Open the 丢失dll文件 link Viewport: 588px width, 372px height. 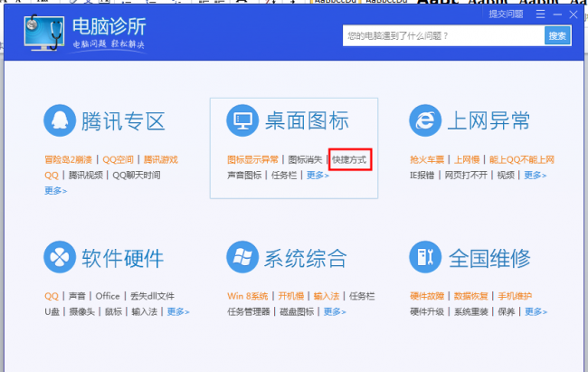click(x=152, y=296)
